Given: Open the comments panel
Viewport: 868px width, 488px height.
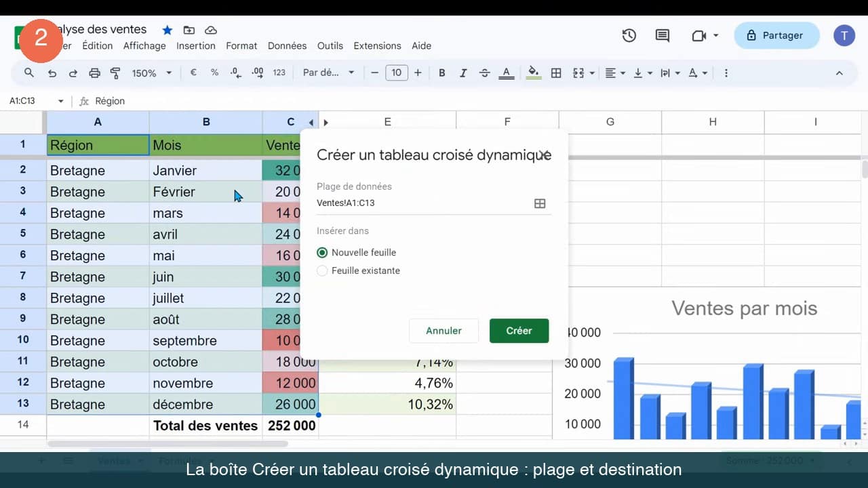Looking at the screenshot, I should [x=663, y=35].
